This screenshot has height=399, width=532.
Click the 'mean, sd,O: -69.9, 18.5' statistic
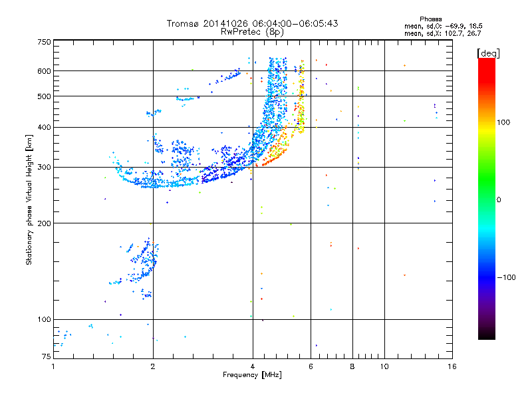[443, 26]
